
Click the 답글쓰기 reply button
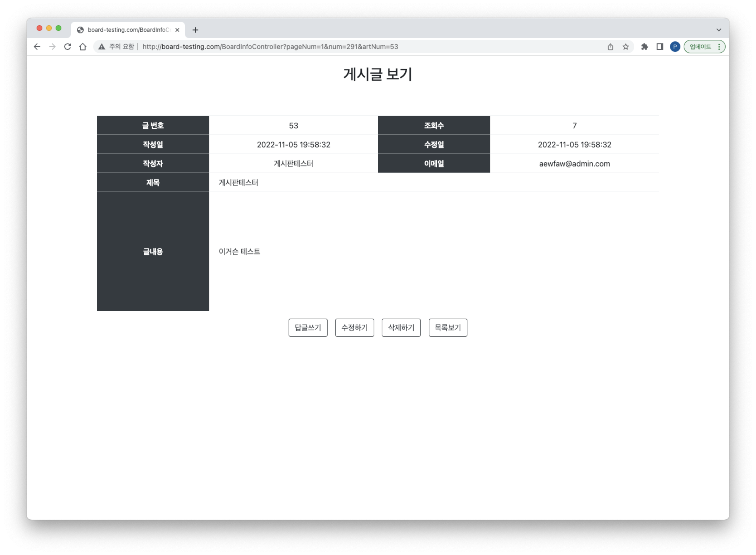pyautogui.click(x=308, y=328)
